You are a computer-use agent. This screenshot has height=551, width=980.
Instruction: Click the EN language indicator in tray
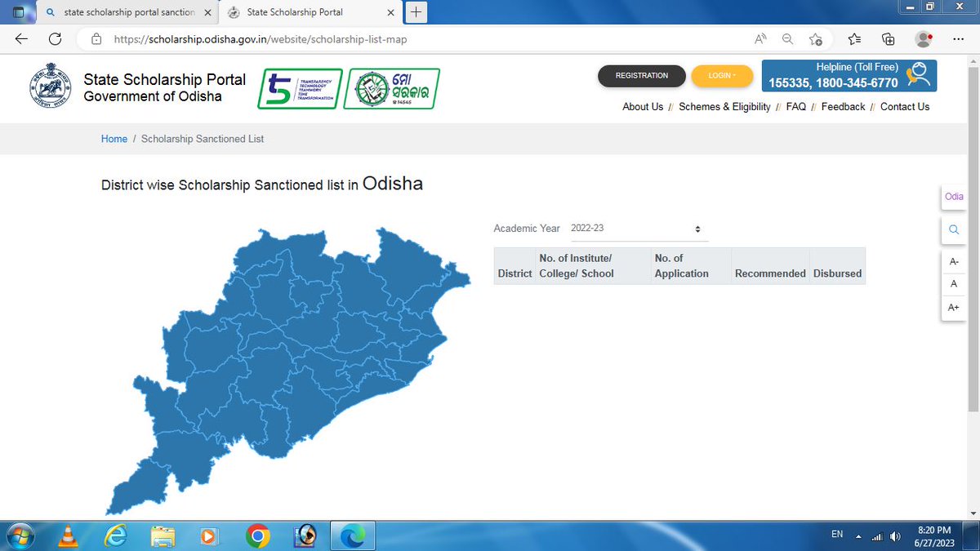click(837, 534)
